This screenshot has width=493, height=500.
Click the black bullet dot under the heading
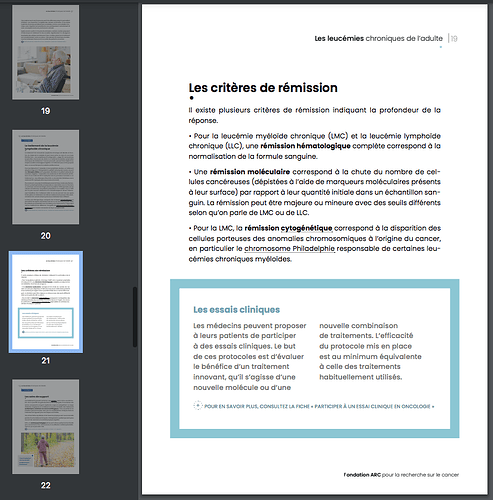click(191, 98)
